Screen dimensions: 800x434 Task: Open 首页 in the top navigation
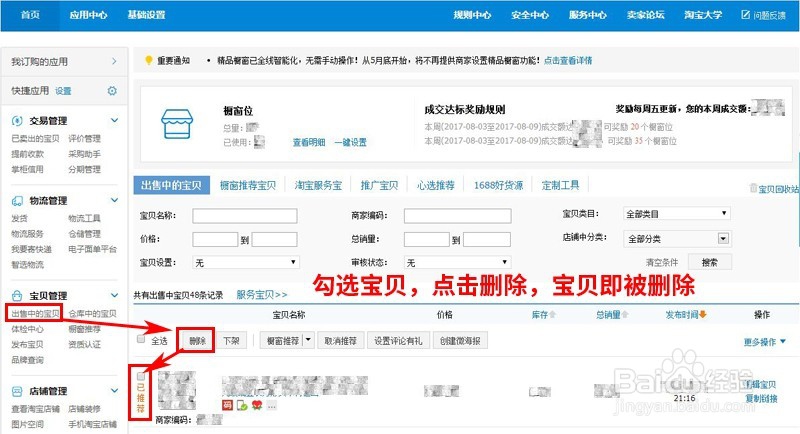30,15
